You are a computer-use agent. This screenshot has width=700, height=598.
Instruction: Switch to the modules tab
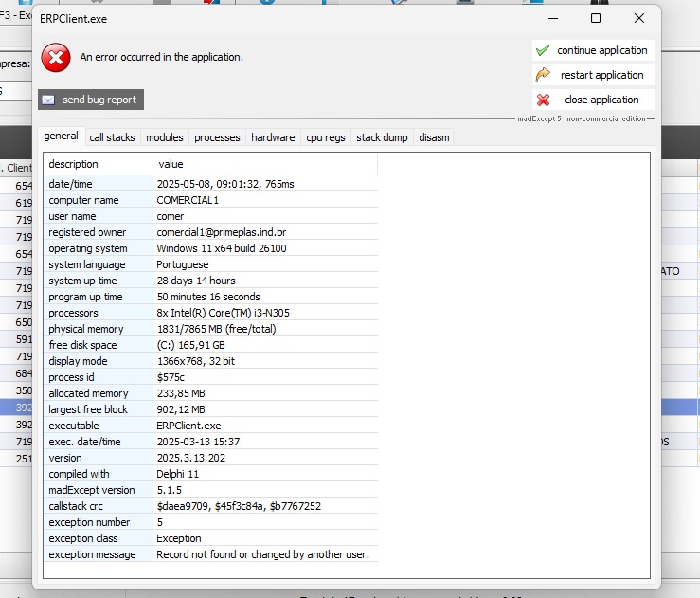[x=165, y=137]
